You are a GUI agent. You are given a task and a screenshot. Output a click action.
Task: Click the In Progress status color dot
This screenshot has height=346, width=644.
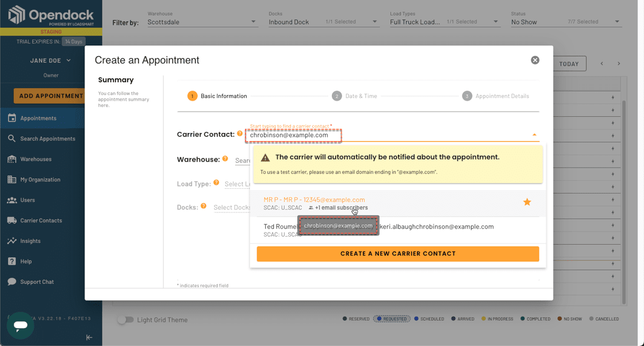pyautogui.click(x=484, y=319)
